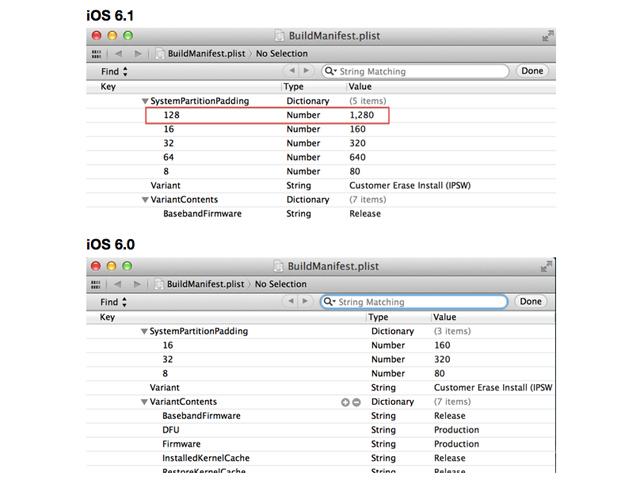Click previous match arrow in iOS 6.1 find bar
The image size is (640, 480).
[292, 71]
